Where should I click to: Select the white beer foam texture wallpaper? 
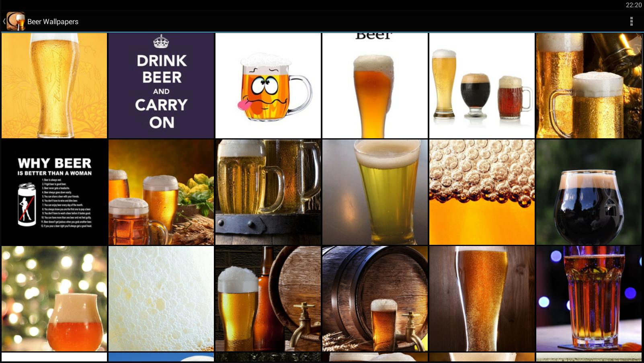[161, 299]
